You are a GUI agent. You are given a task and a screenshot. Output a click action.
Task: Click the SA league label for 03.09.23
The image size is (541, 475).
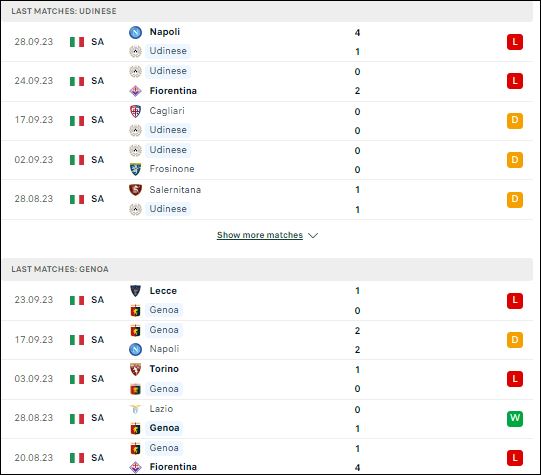point(98,379)
